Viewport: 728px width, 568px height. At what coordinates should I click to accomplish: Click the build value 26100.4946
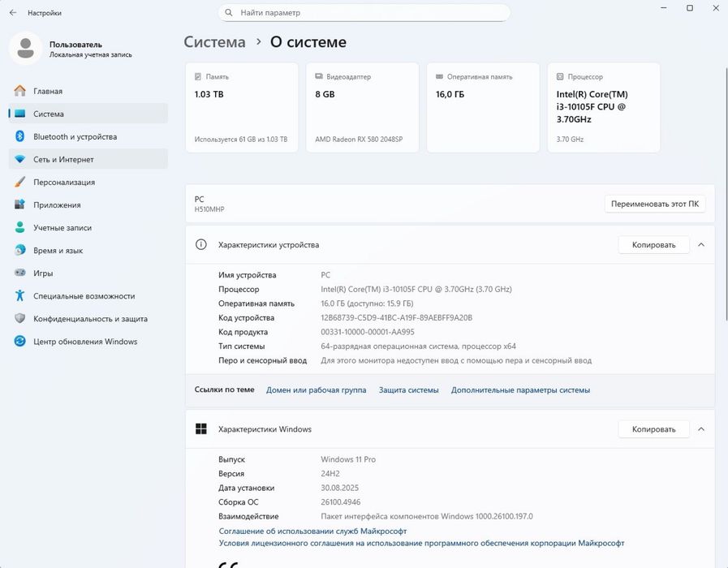(340, 501)
